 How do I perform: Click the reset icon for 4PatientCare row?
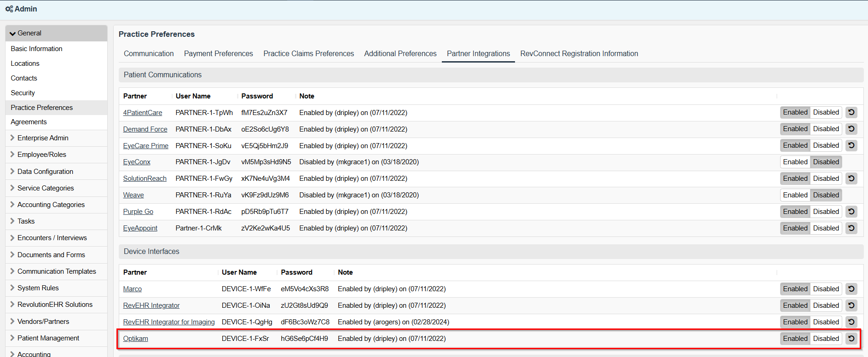(x=851, y=112)
